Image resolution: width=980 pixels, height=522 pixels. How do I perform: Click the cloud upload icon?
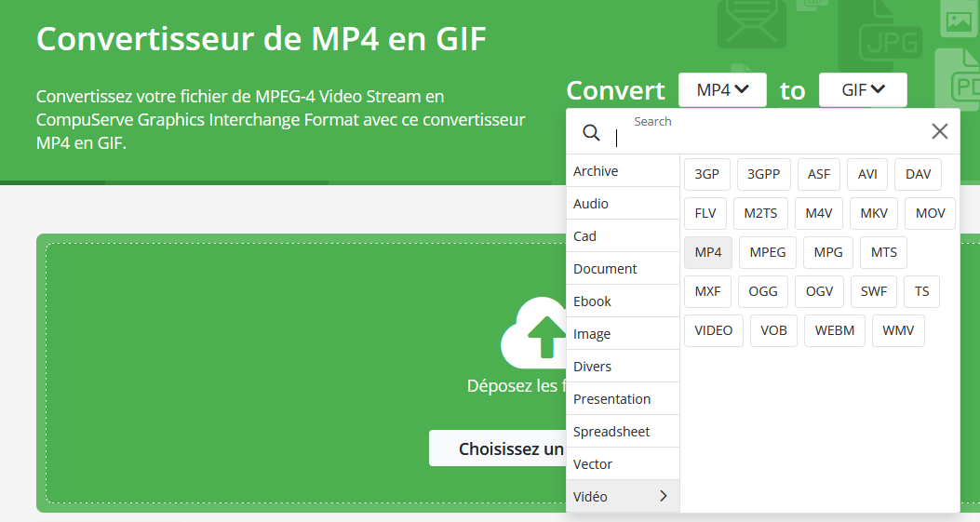534,333
